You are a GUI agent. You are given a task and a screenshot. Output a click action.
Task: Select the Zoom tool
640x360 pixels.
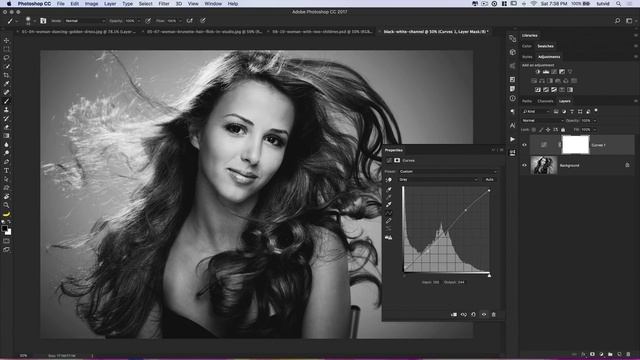pos(6,205)
